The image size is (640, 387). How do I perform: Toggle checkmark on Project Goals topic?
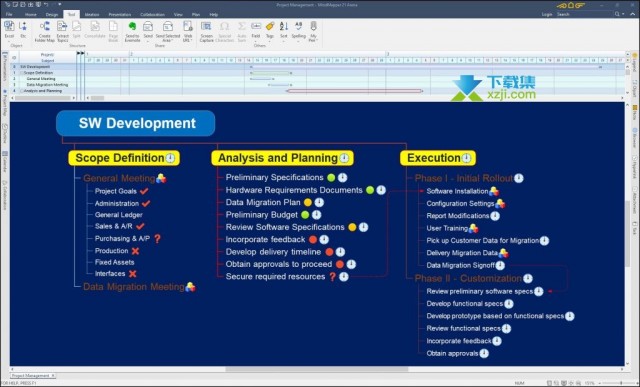(x=144, y=191)
